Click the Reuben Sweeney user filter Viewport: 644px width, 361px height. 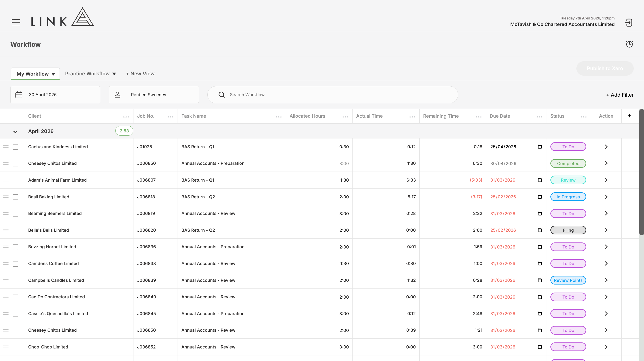[154, 95]
